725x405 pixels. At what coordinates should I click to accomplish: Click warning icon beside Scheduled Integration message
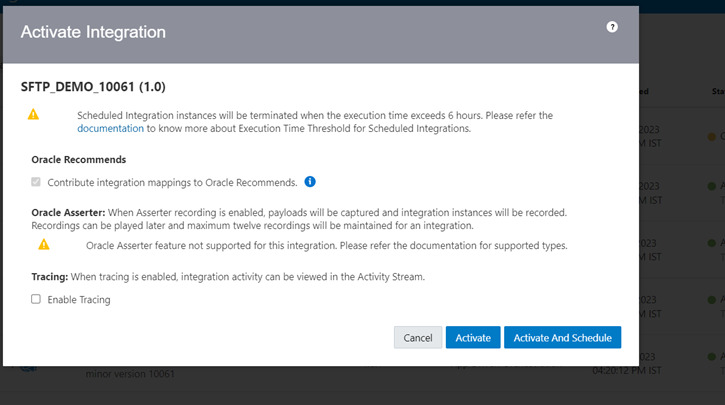[33, 114]
